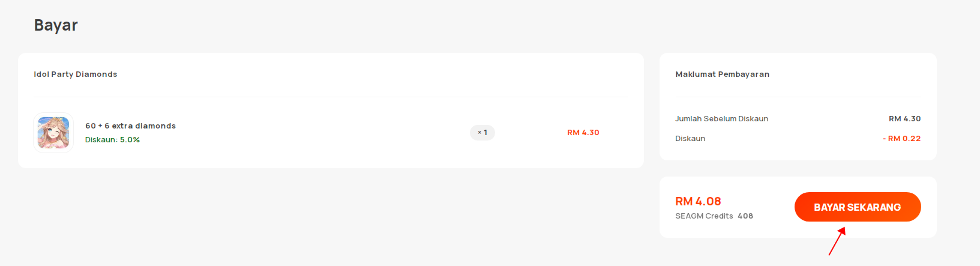Screen dimensions: 980x266
Task: Click the 408 credits value
Action: (x=745, y=216)
